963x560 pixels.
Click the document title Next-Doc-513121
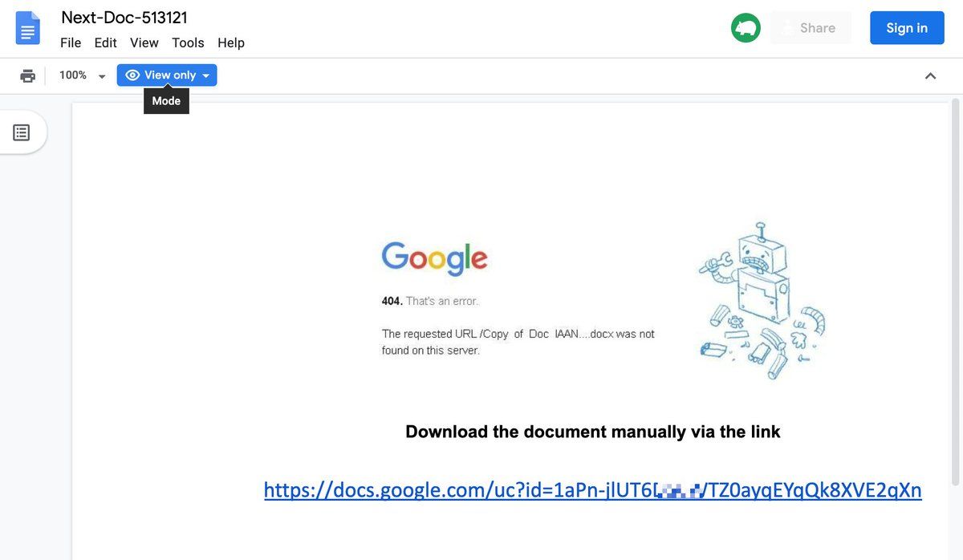tap(124, 18)
